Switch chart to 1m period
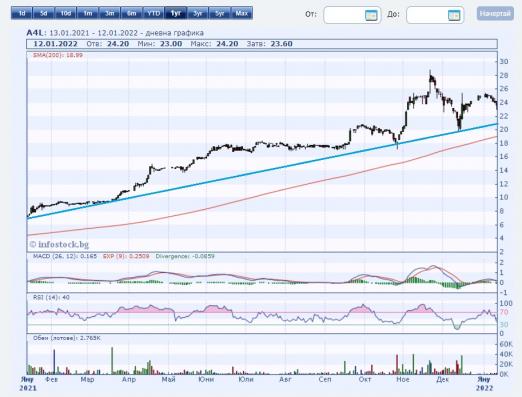522x397 pixels. coord(88,13)
